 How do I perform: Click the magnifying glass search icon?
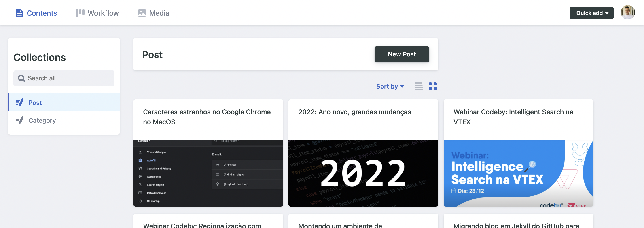21,78
